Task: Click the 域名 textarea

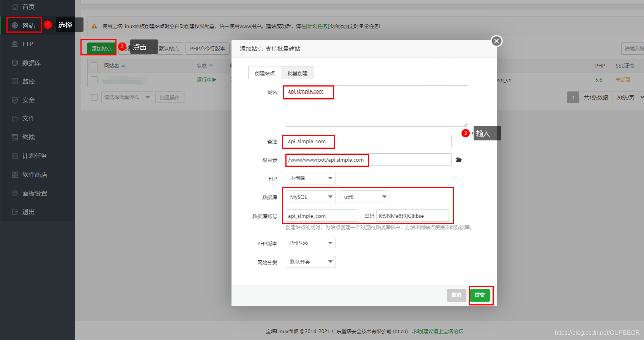Action: click(x=377, y=106)
